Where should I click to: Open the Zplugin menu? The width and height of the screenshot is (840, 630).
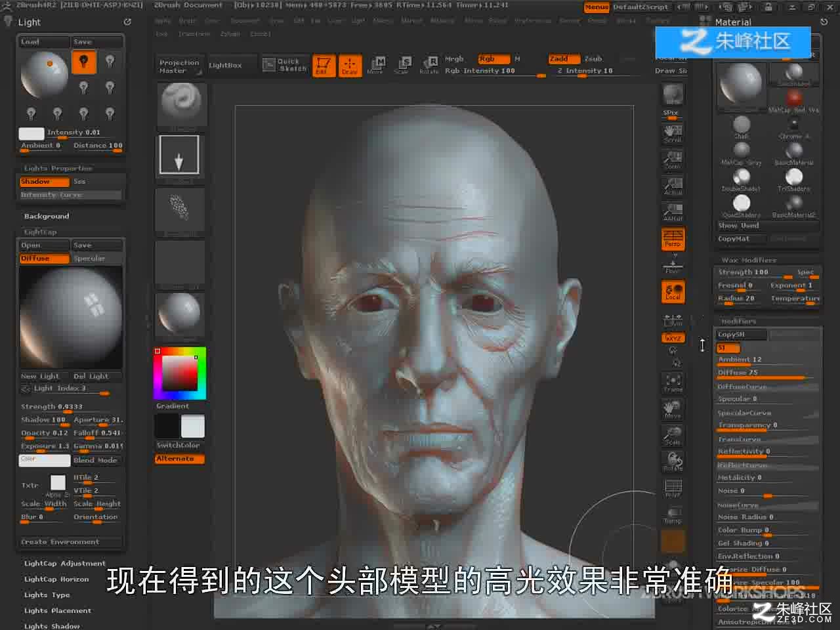point(230,33)
